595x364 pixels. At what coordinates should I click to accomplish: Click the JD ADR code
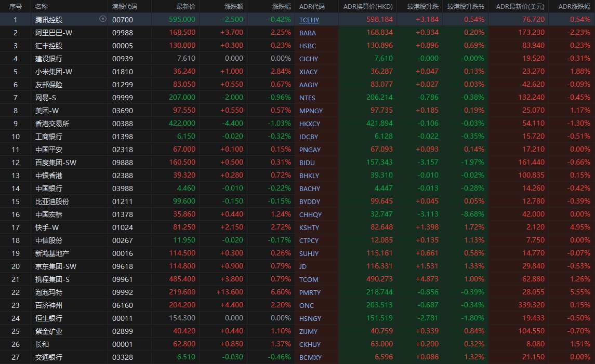[303, 266]
